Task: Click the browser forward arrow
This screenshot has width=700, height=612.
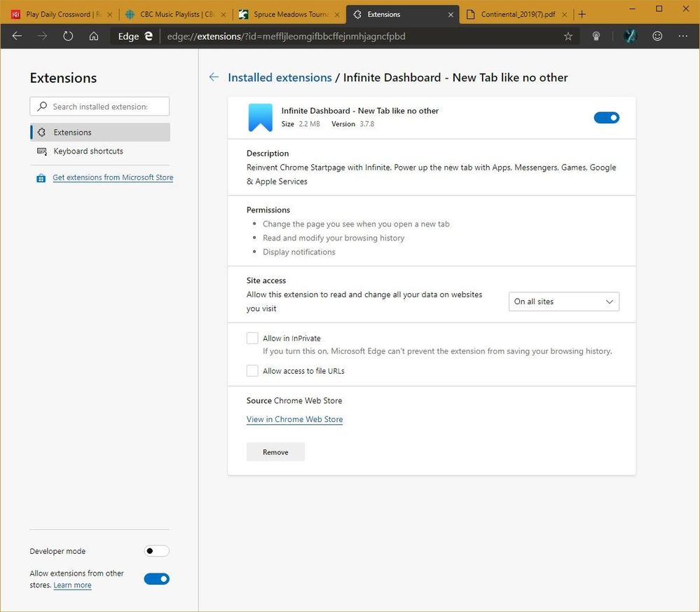Action: (43, 36)
